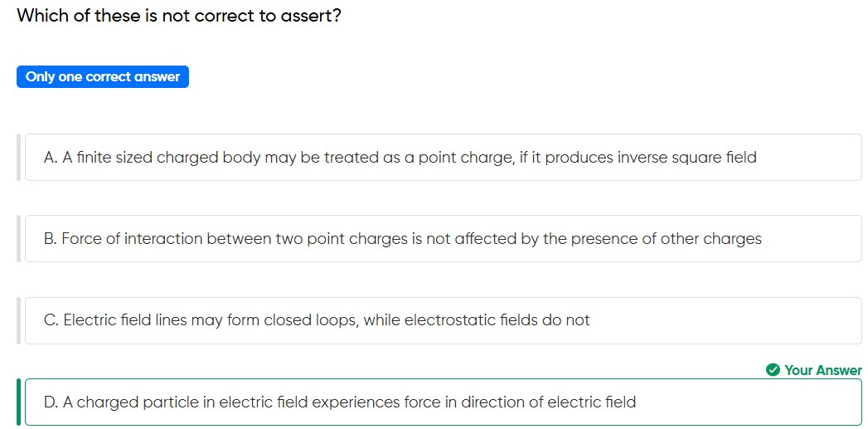Image resolution: width=868 pixels, height=429 pixels.
Task: Click the grey indicator bar beside option C
Action: point(19,320)
